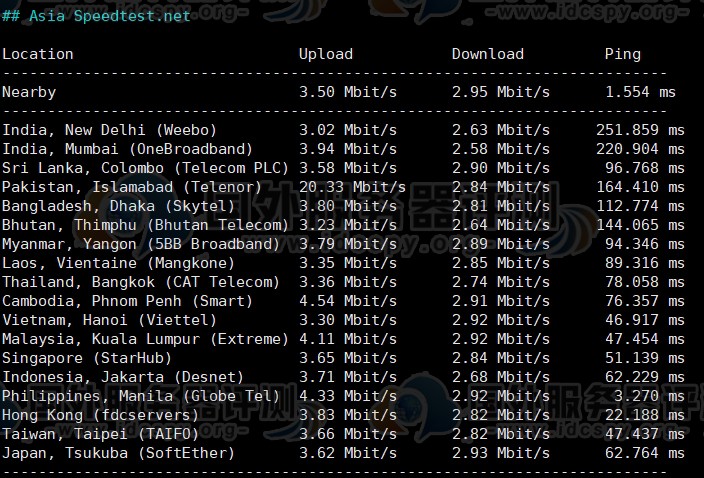Click the 'Upload' column header
This screenshot has width=704, height=478.
pos(326,54)
